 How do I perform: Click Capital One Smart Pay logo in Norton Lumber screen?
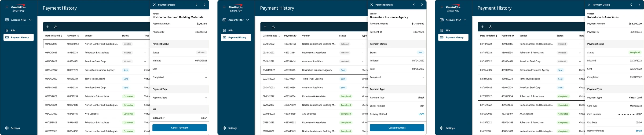(x=19, y=8)
